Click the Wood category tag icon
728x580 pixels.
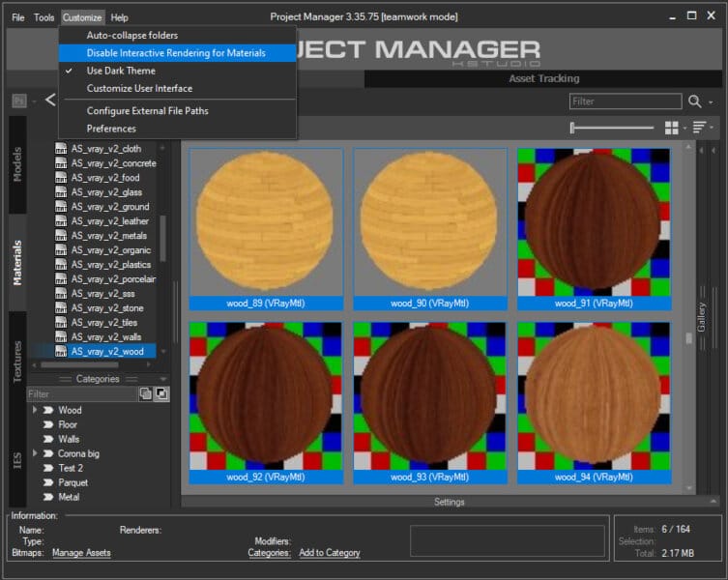(48, 410)
